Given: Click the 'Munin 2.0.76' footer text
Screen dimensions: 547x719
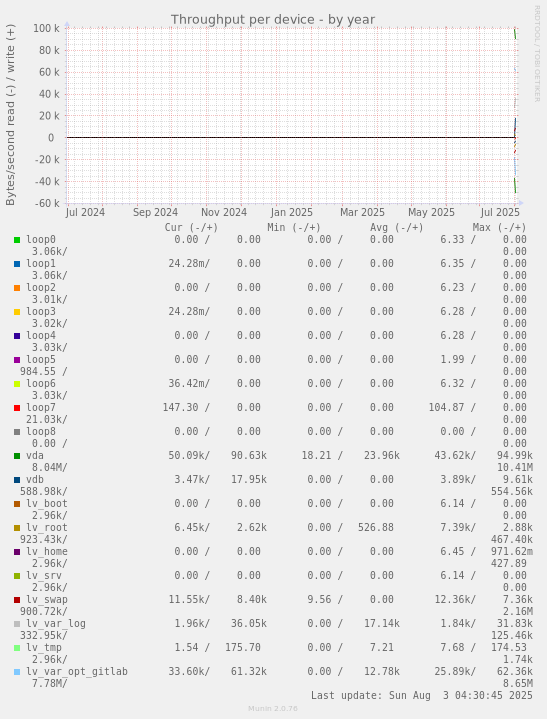Looking at the screenshot, I should 273,708.
